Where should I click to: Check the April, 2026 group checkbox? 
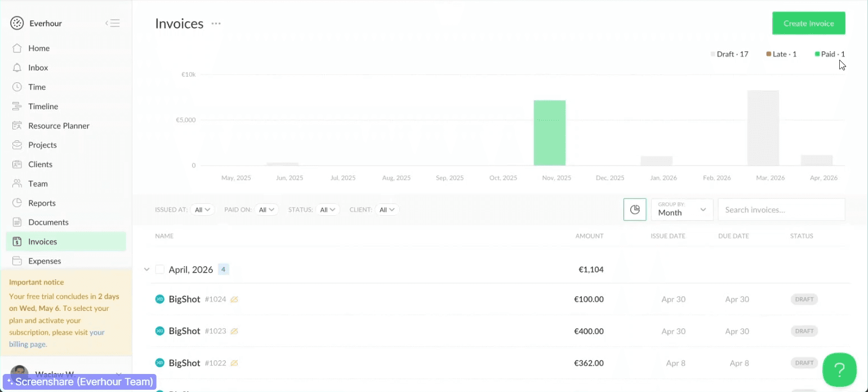point(160,270)
